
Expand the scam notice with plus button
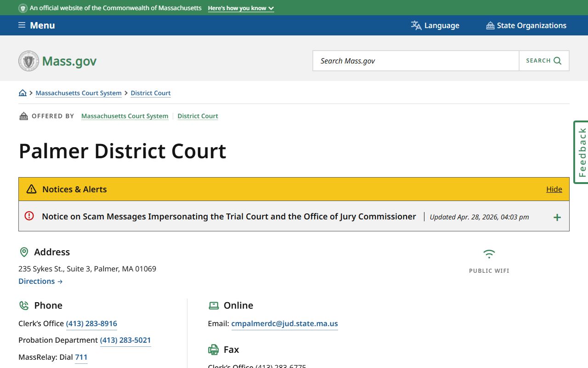(557, 217)
